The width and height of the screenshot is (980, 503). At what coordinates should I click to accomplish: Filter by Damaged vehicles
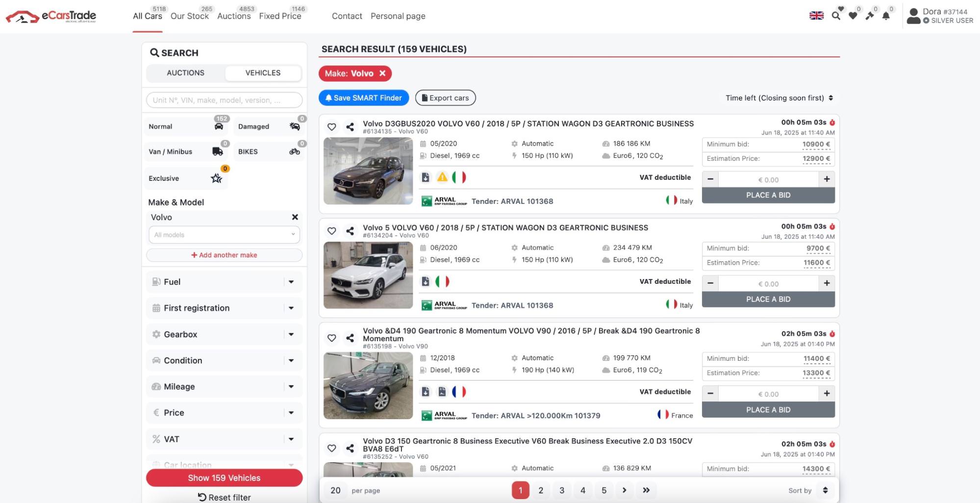coord(269,126)
